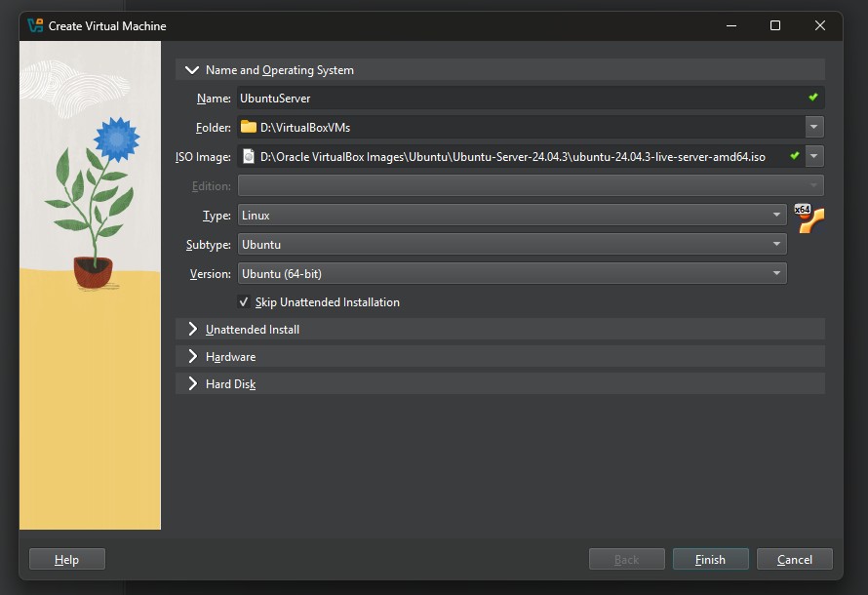868x595 pixels.
Task: Toggle Skip Unattended Installation checkbox
Action: [245, 302]
